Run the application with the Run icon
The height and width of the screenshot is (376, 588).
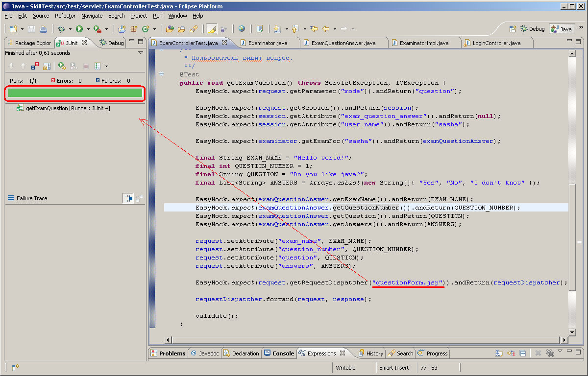coord(80,28)
